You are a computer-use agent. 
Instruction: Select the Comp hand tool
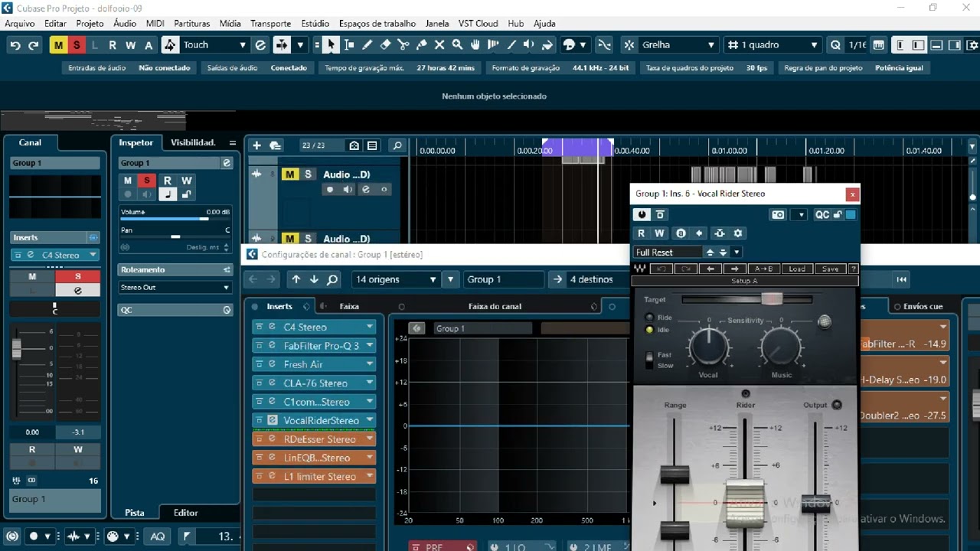point(475,45)
